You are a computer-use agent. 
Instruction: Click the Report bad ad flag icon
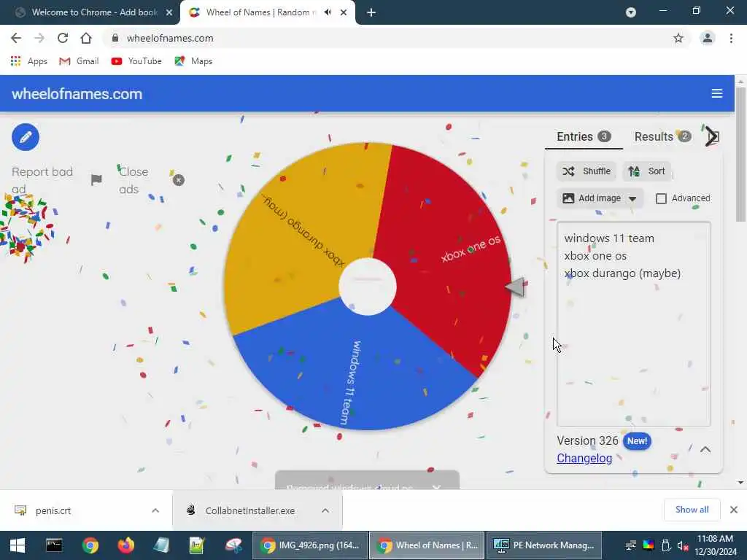(x=96, y=180)
